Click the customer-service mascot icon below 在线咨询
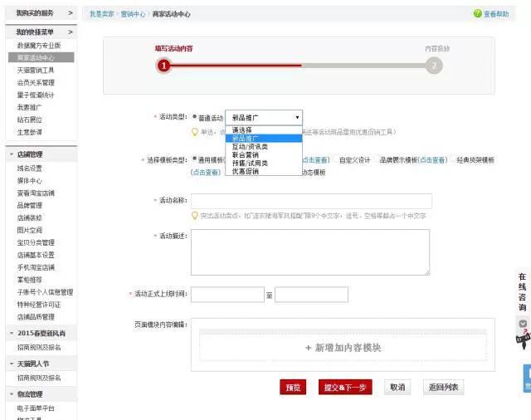This screenshot has width=531, height=420. [524, 339]
